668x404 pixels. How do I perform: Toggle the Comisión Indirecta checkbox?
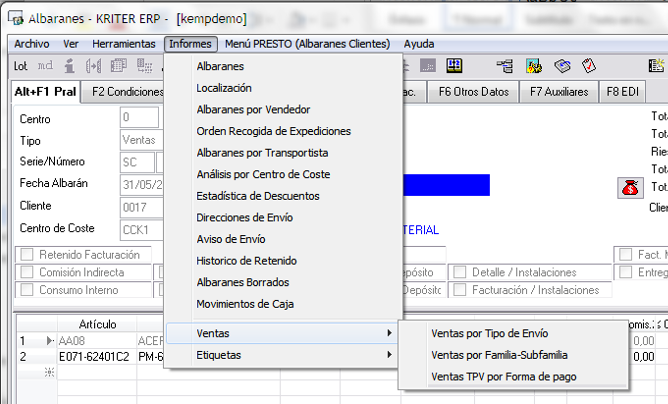[27, 272]
